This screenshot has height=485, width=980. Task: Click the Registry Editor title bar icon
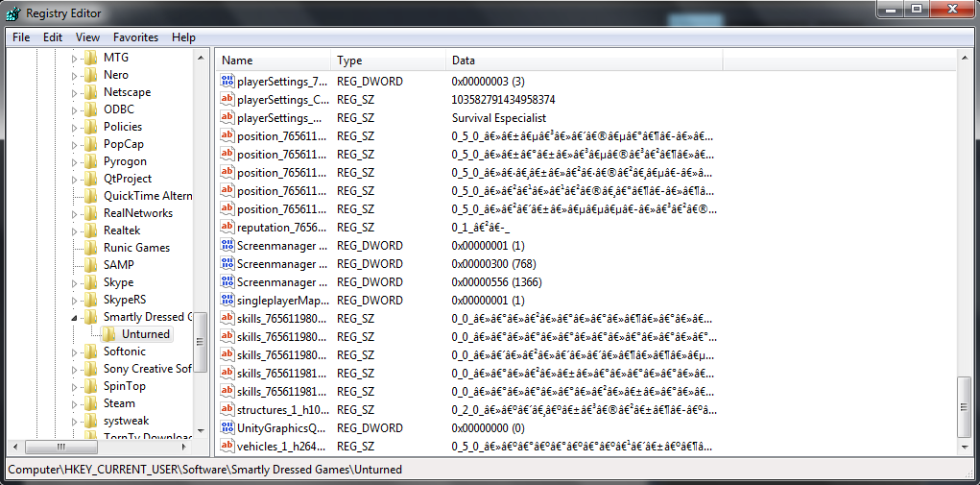click(13, 13)
